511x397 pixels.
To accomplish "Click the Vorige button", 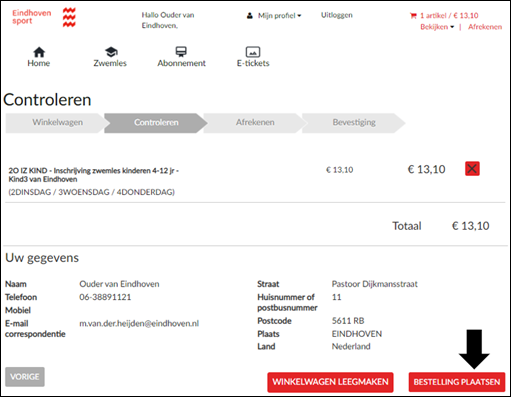I will coord(25,377).
